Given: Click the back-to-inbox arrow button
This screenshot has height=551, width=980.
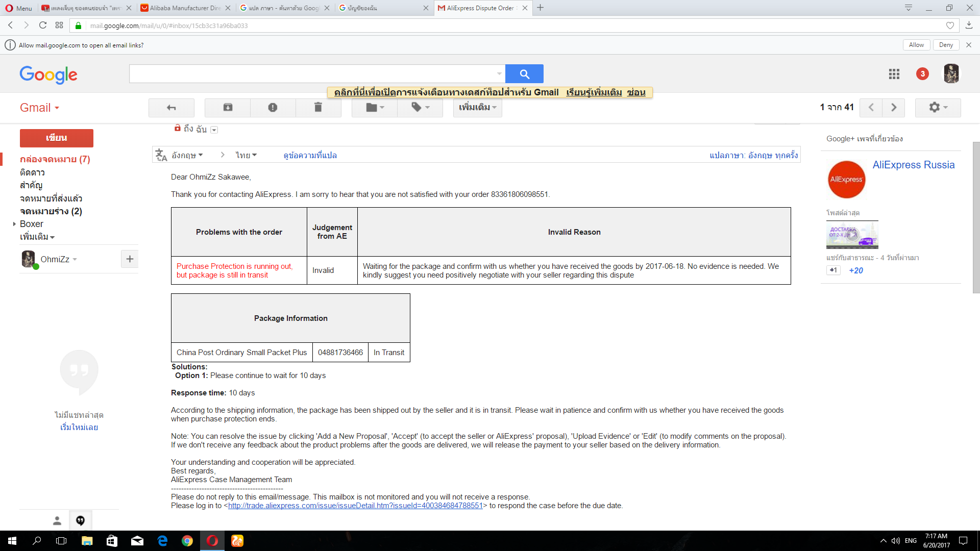Looking at the screenshot, I should pyautogui.click(x=171, y=108).
